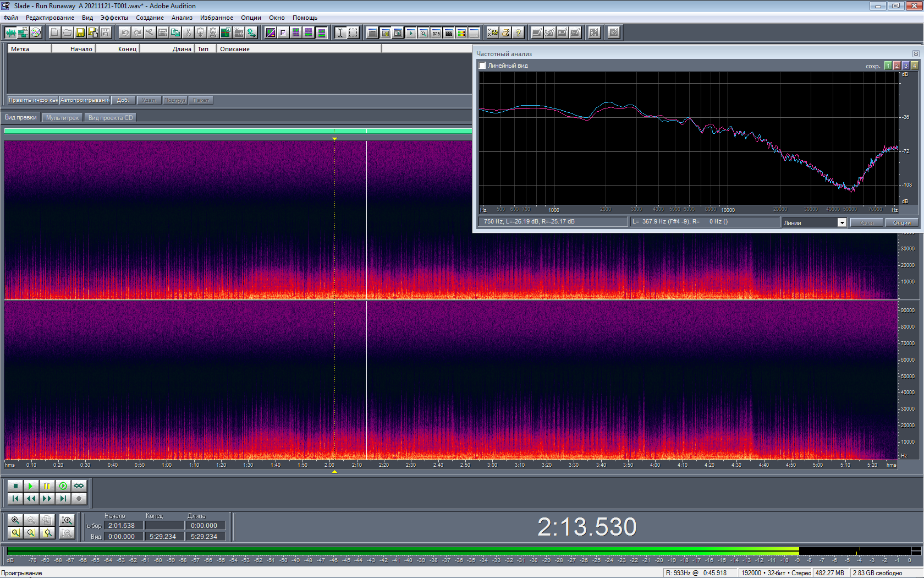Zoom to selection yellow magnifier icon
The image size is (924, 578).
point(15,533)
